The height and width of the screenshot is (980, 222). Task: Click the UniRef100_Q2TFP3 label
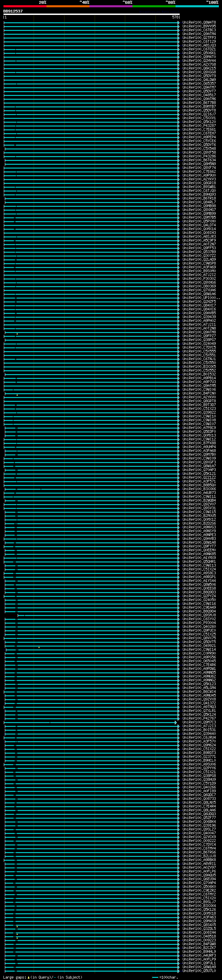[199, 38]
